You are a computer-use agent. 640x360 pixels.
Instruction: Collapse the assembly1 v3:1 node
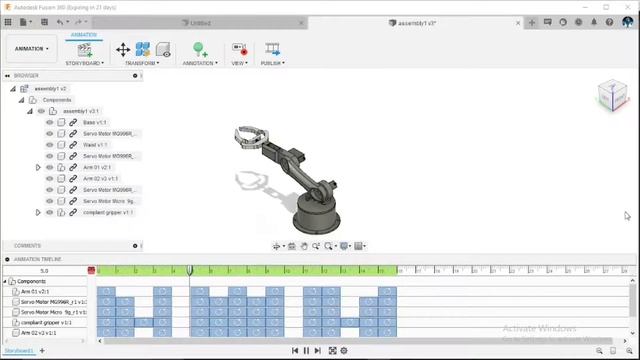[30, 111]
